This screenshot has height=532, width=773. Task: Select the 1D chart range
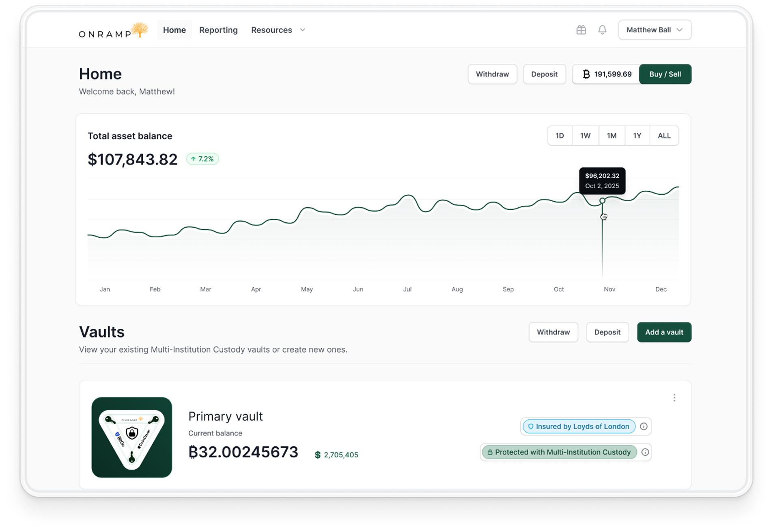click(560, 136)
